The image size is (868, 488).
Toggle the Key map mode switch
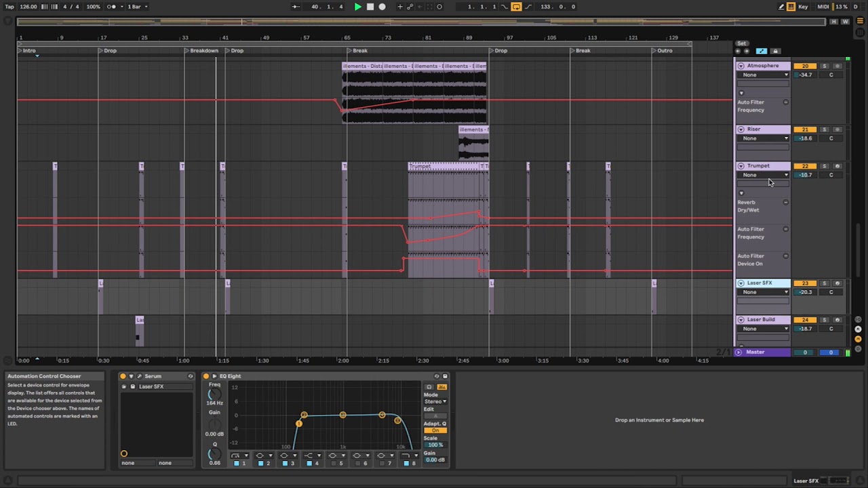804,7
